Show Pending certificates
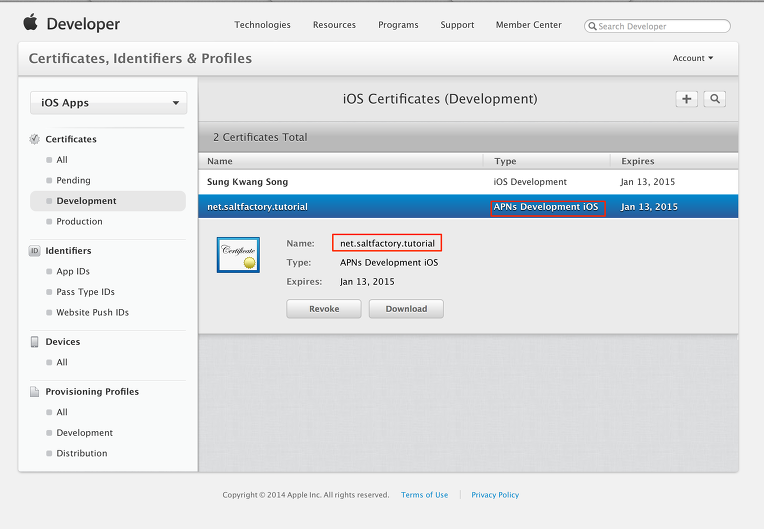Screen dimensions: 764x529 (73, 180)
